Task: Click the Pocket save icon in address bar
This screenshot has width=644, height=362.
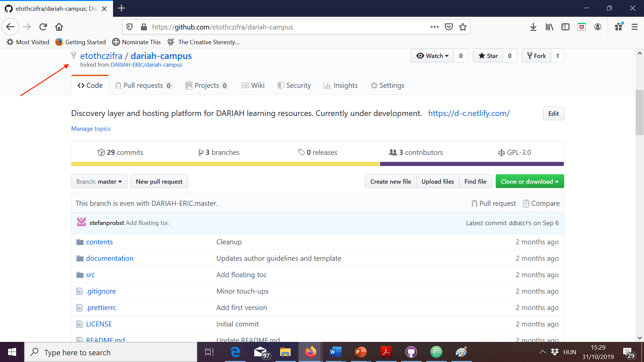Action: [448, 27]
